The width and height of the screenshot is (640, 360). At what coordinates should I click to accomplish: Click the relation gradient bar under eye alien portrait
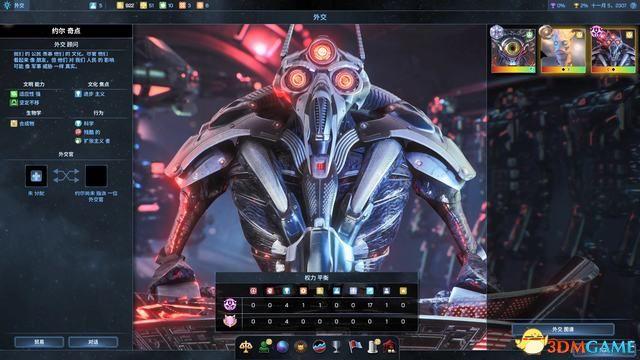[513, 70]
